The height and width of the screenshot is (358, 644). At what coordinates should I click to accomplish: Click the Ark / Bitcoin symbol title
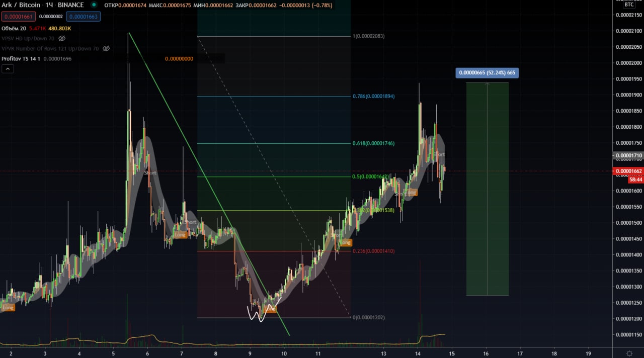(22, 5)
